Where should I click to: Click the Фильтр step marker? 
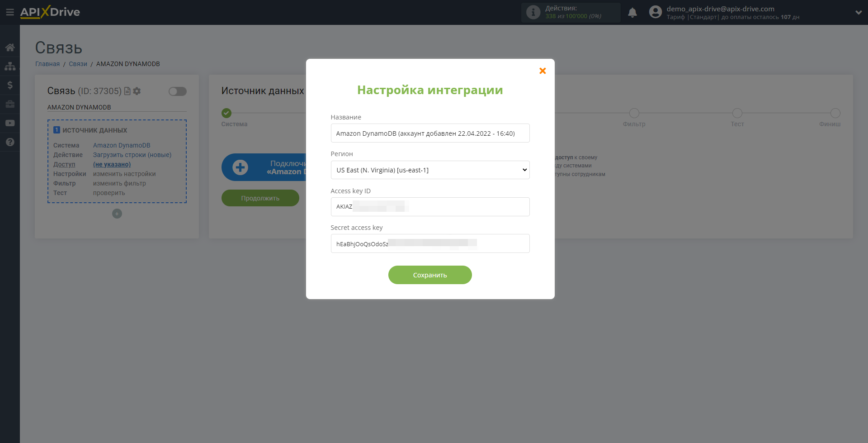pos(634,113)
